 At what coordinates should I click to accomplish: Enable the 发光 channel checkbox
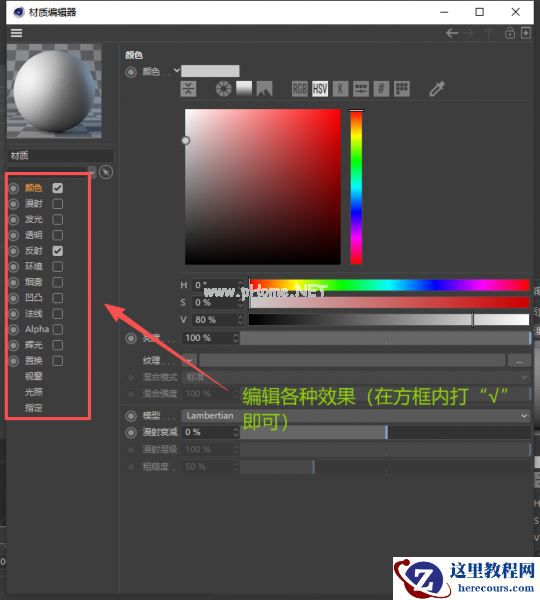58,220
